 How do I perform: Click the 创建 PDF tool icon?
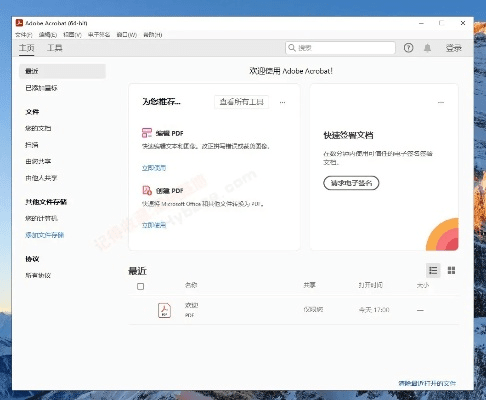(x=147, y=190)
